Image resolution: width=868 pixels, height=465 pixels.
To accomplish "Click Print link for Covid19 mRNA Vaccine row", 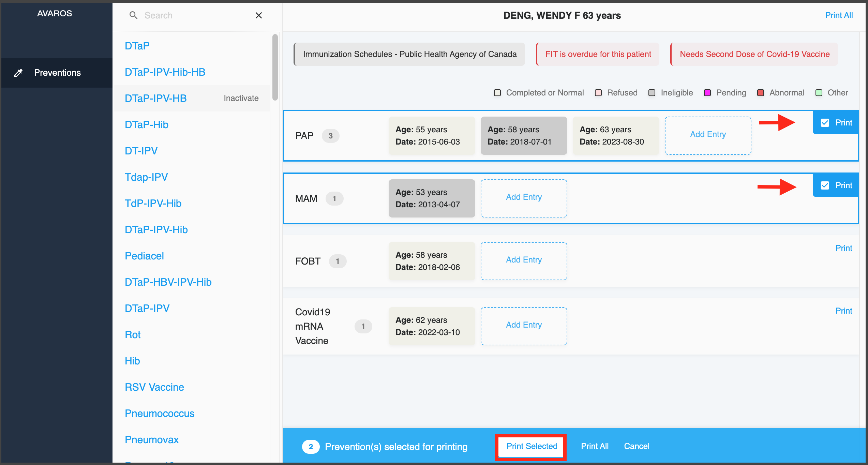I will tap(843, 311).
